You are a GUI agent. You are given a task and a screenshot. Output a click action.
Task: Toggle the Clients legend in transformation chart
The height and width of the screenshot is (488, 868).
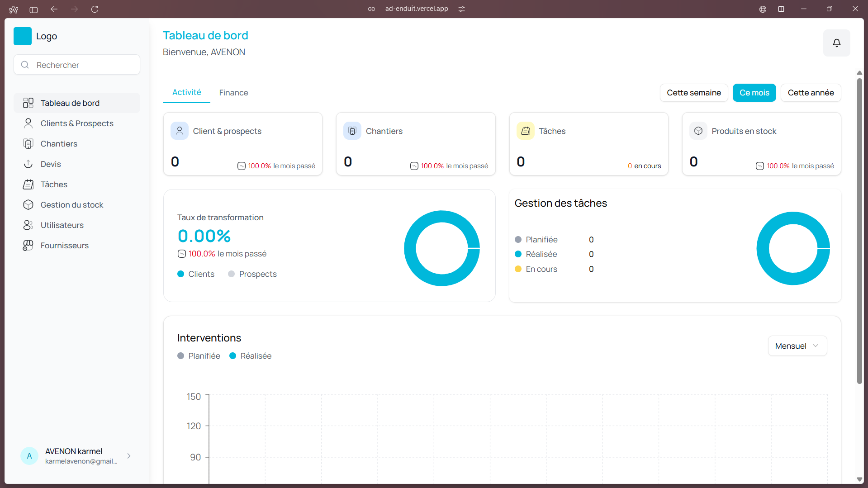pyautogui.click(x=196, y=274)
